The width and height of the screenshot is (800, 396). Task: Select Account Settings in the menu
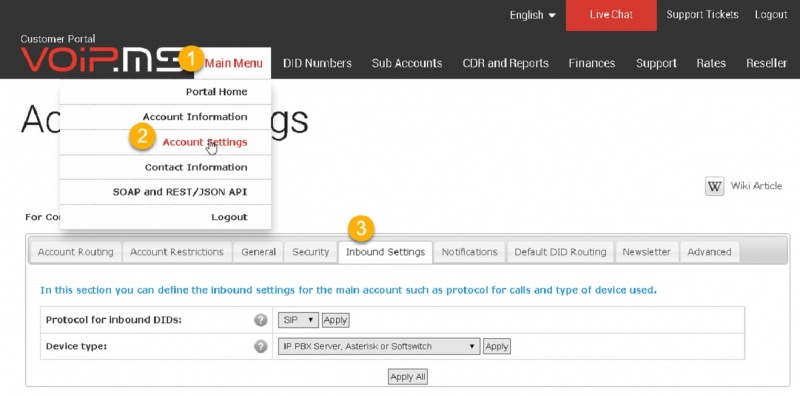pyautogui.click(x=205, y=142)
